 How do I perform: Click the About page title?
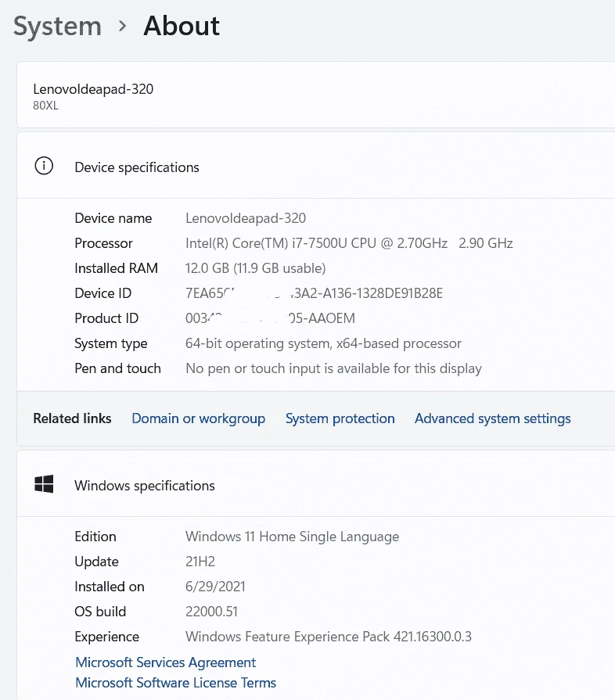(x=182, y=26)
